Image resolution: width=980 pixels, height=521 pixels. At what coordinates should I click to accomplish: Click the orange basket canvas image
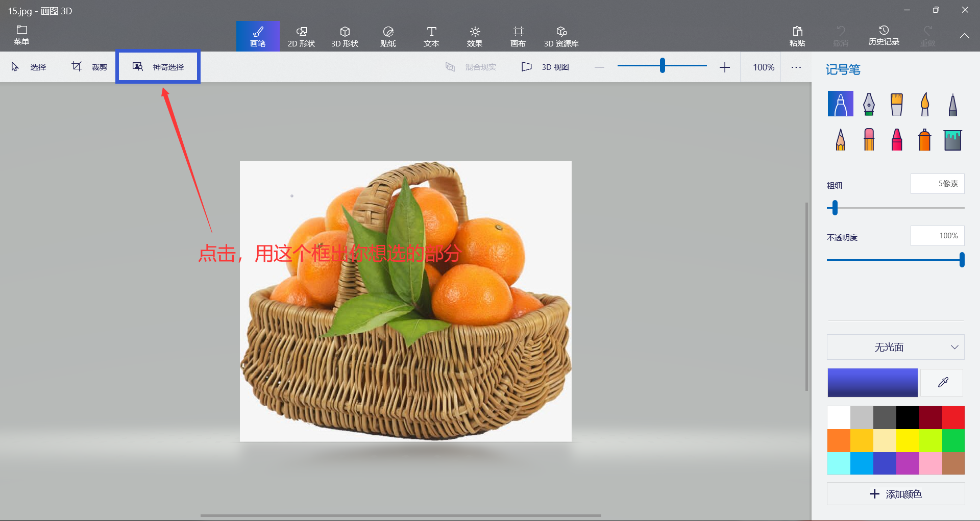[x=406, y=301]
